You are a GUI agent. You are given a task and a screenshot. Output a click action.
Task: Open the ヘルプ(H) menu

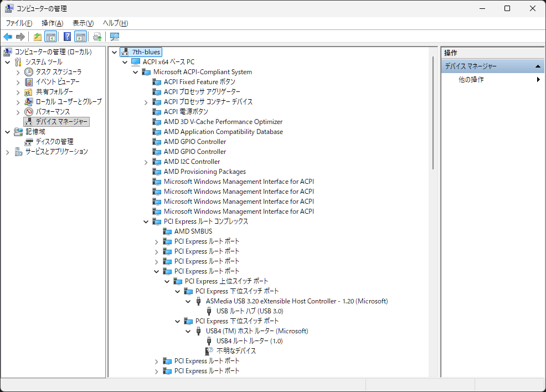click(115, 23)
